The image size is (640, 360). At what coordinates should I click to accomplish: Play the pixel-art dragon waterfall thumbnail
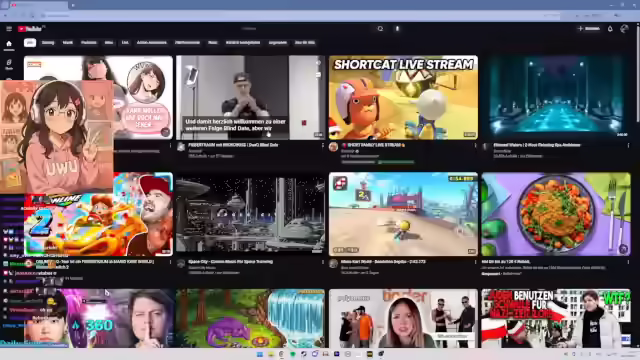pyautogui.click(x=251, y=318)
